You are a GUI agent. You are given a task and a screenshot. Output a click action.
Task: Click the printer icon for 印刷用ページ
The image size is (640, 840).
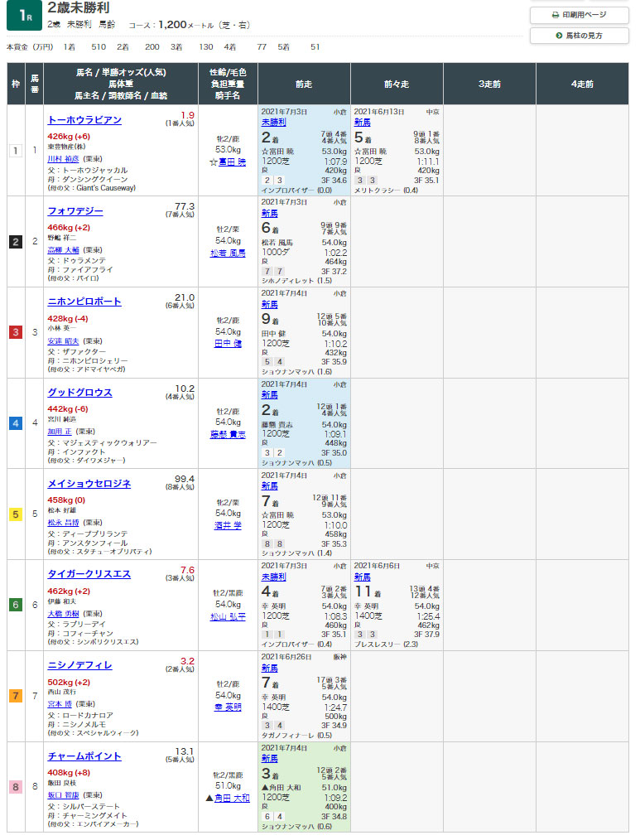[556, 15]
